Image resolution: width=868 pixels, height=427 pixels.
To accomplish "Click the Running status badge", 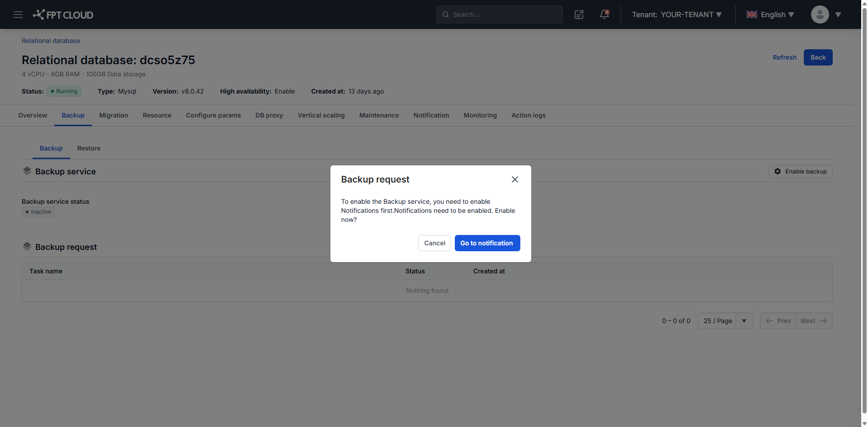I will coord(64,91).
